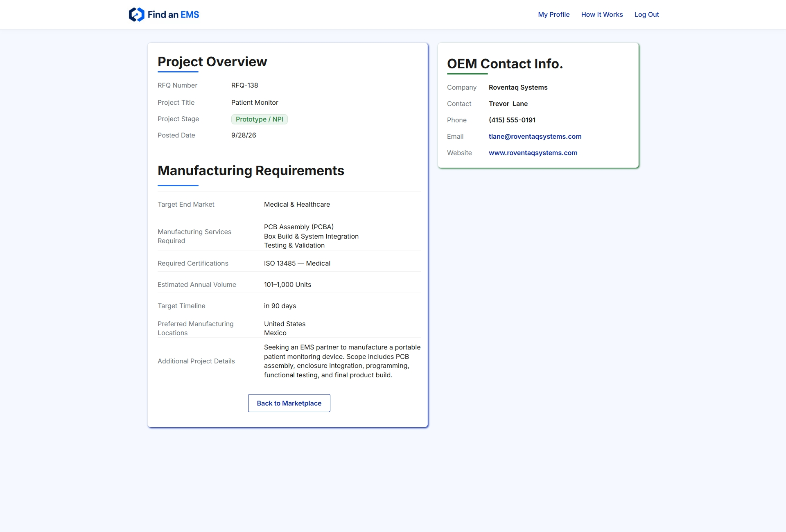Open the How It Works page
This screenshot has height=532, width=786.
click(602, 15)
